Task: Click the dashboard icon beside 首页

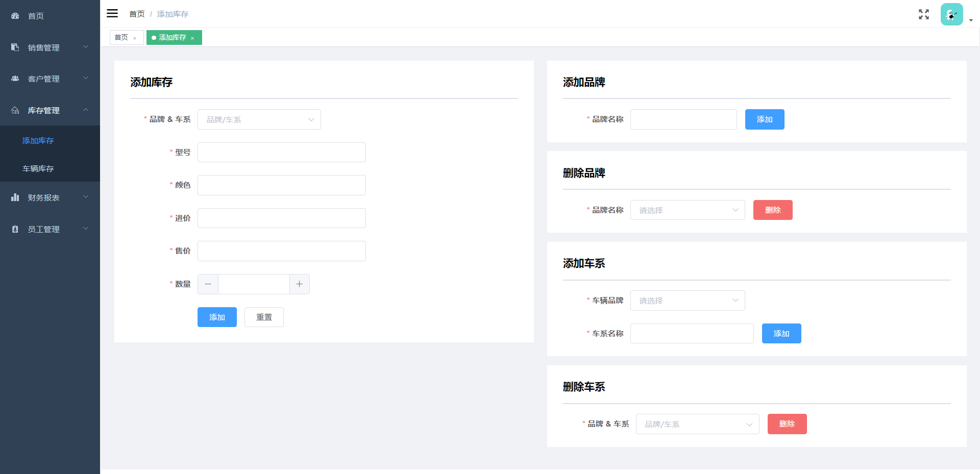Action: (x=15, y=16)
